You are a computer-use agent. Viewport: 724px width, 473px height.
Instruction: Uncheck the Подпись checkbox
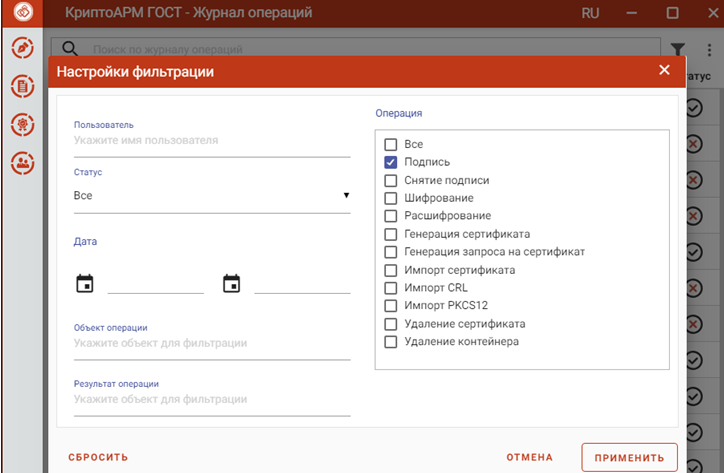pyautogui.click(x=391, y=162)
